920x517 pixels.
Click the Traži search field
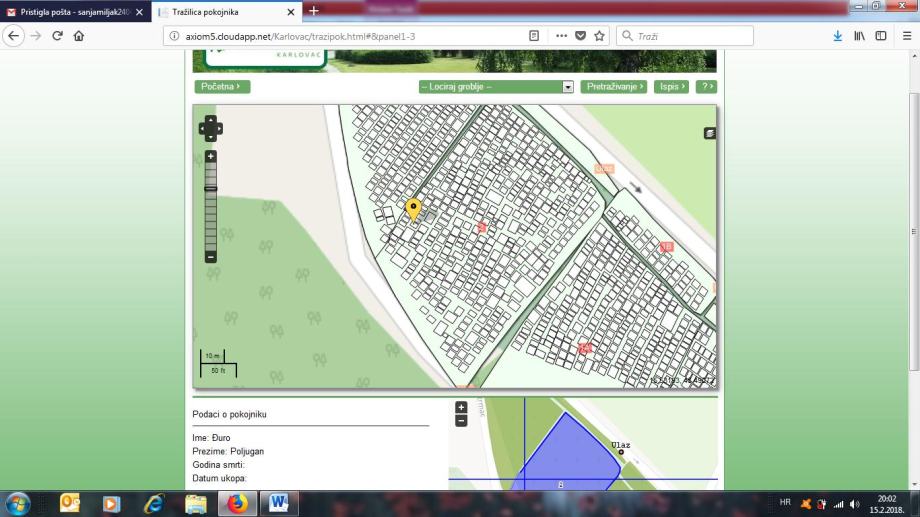click(685, 36)
